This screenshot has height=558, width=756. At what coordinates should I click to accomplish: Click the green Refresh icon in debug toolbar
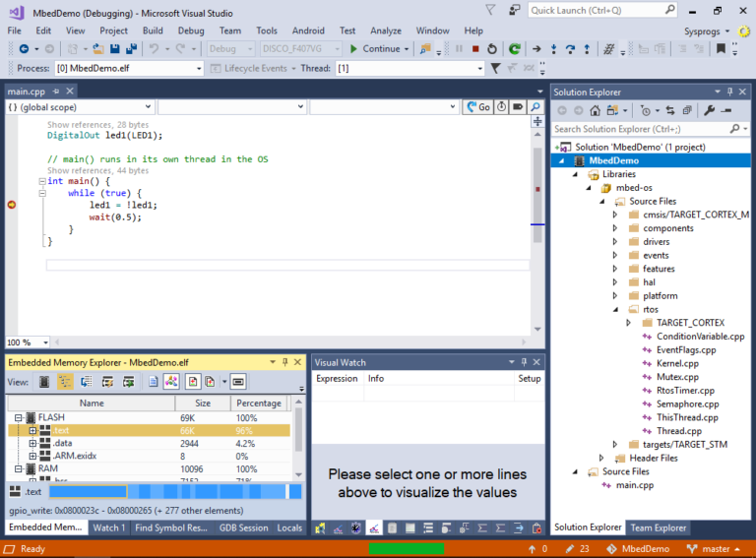tap(515, 48)
